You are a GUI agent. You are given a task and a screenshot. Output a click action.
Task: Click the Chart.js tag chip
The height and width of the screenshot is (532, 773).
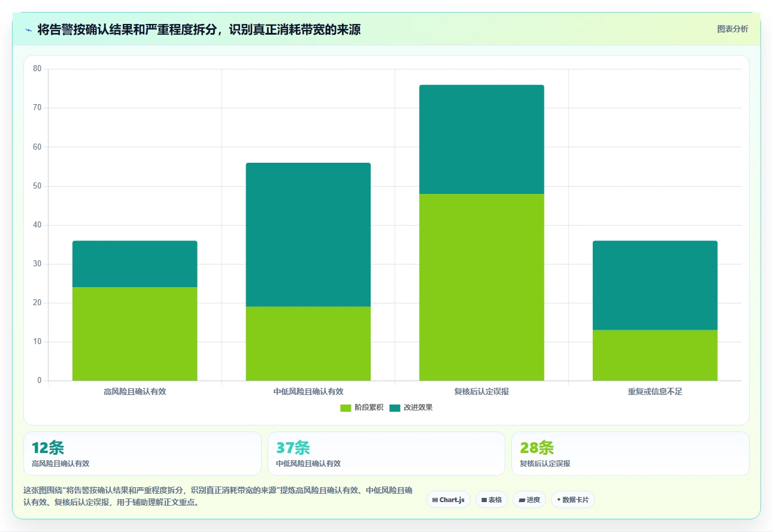(448, 500)
